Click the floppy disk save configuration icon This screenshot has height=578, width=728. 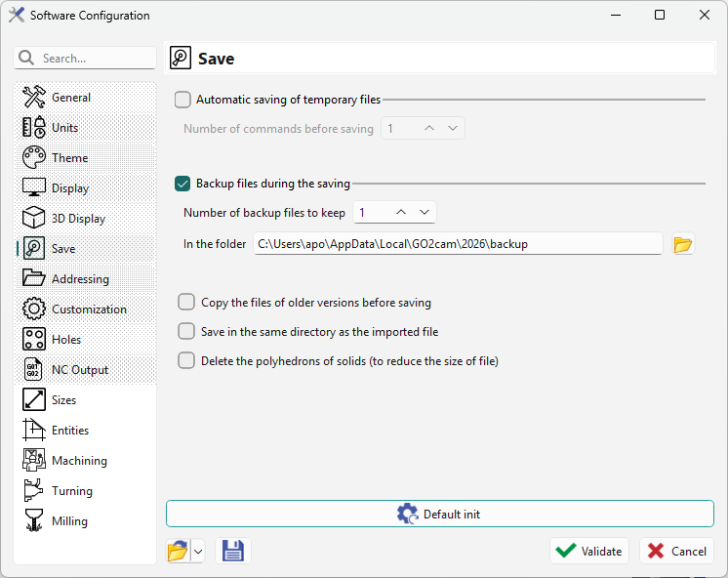tap(233, 552)
